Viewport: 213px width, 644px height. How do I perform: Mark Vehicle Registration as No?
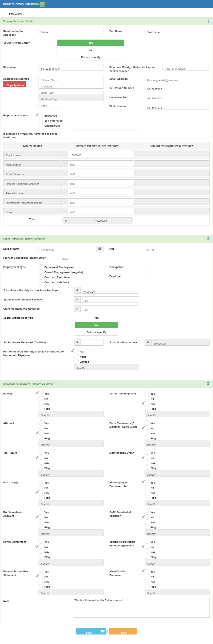[x=147, y=546]
